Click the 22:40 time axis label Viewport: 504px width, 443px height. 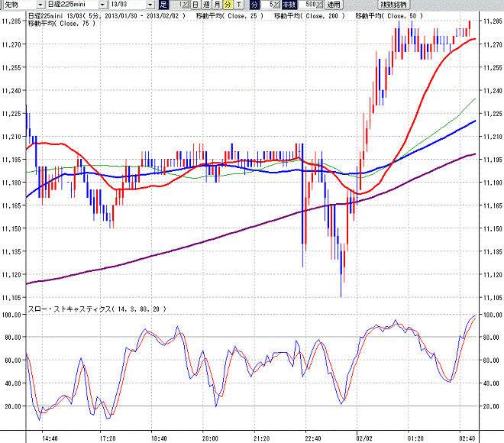(313, 438)
